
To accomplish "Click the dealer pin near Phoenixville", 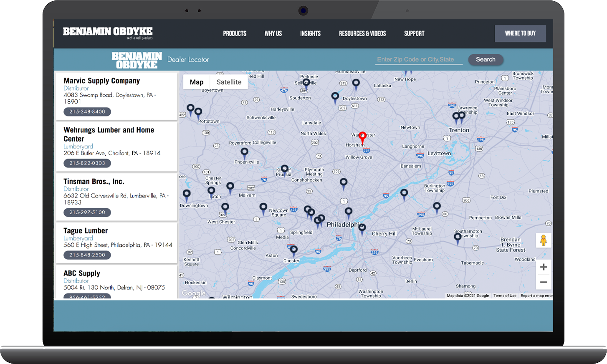I will point(245,153).
